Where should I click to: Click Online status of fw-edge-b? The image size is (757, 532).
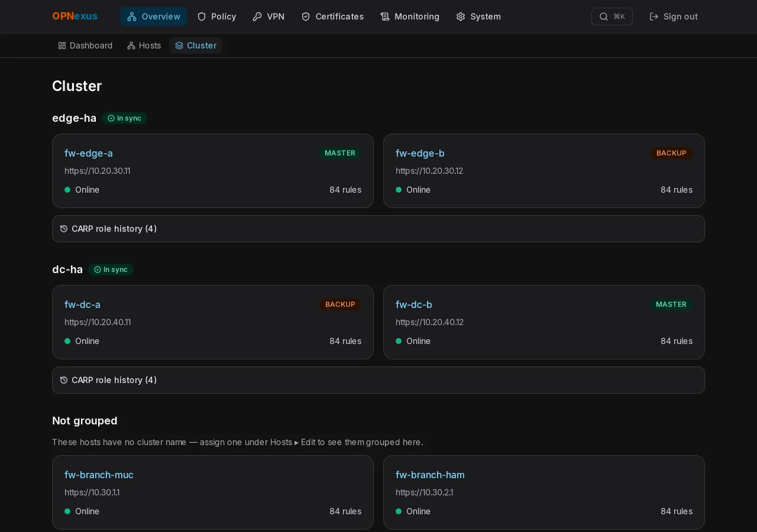click(413, 190)
